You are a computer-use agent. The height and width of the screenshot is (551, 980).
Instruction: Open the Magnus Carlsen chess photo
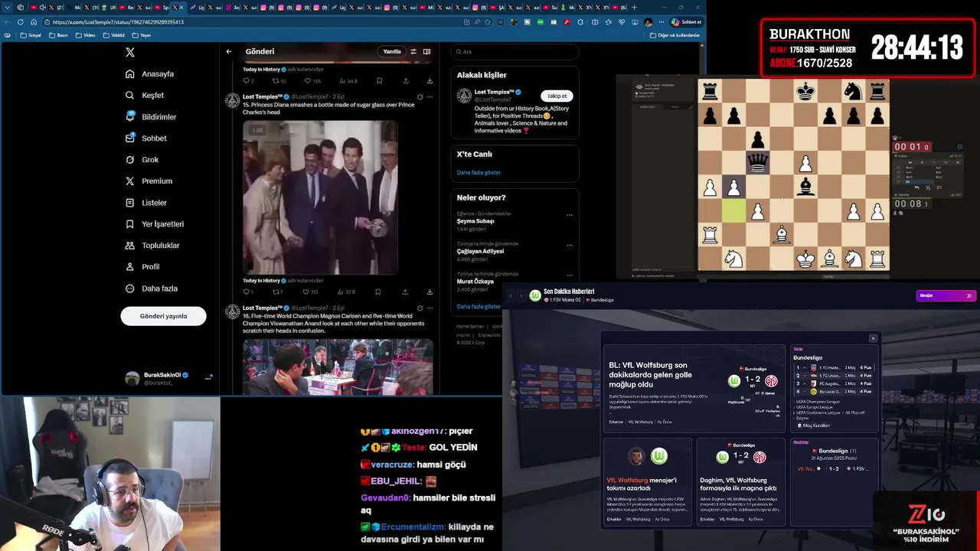tap(338, 367)
